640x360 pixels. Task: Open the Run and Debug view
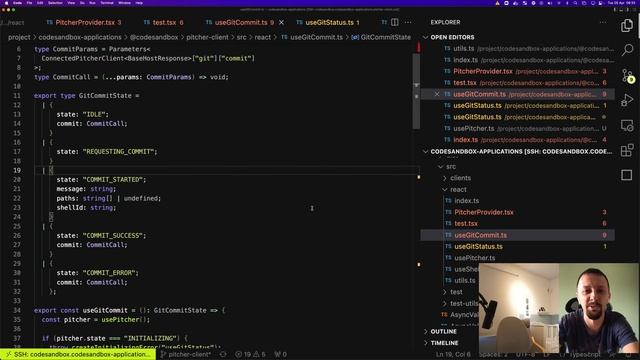pos(627,100)
